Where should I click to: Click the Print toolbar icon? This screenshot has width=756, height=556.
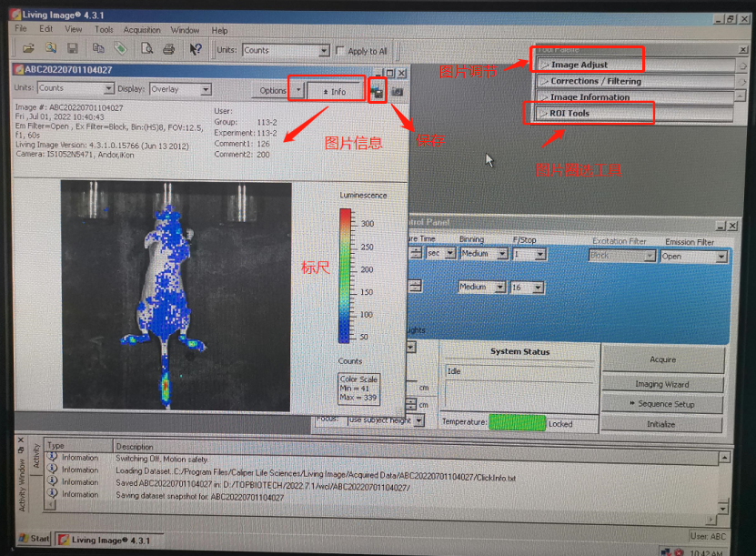tap(168, 49)
